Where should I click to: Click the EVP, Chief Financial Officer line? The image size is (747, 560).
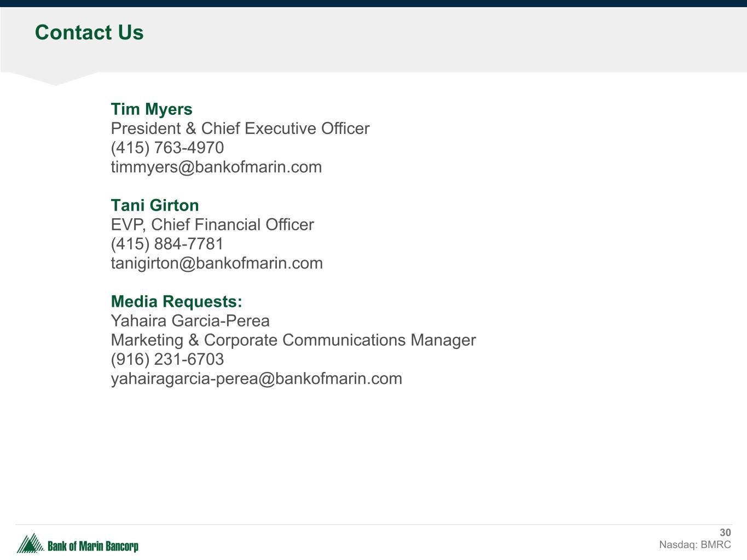click(x=212, y=225)
